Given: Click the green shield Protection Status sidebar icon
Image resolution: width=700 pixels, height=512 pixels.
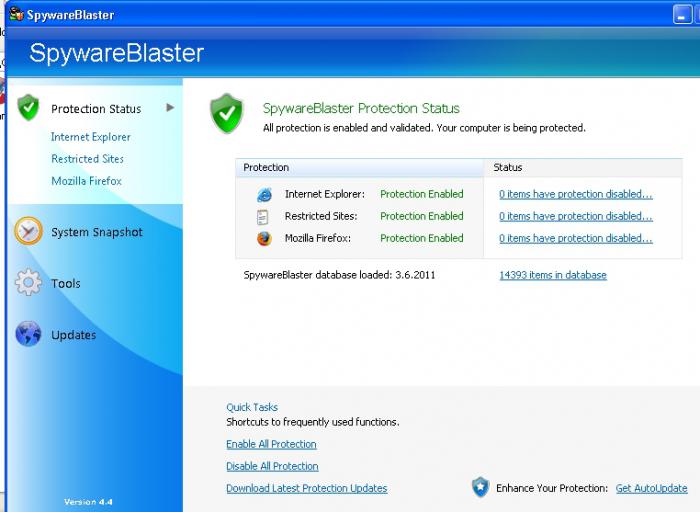Looking at the screenshot, I should (28, 108).
